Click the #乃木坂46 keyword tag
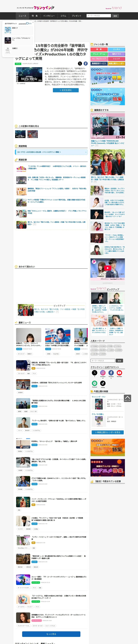138x644 pixels. coord(118,346)
